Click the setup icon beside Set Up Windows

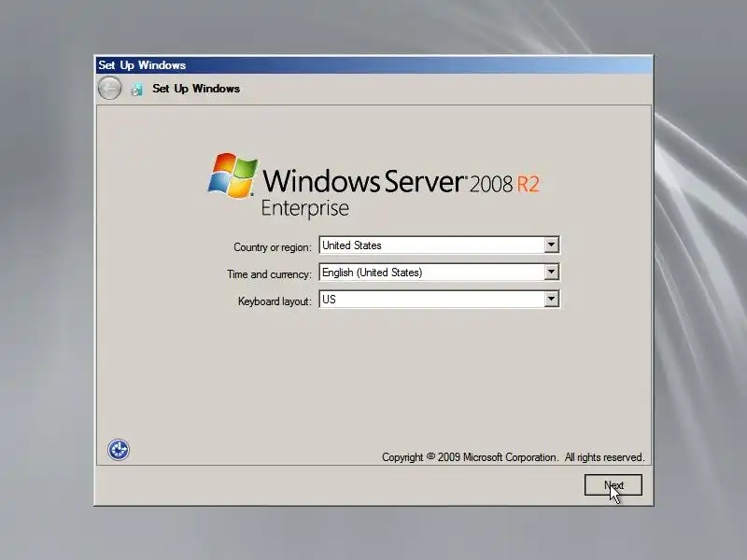click(136, 89)
